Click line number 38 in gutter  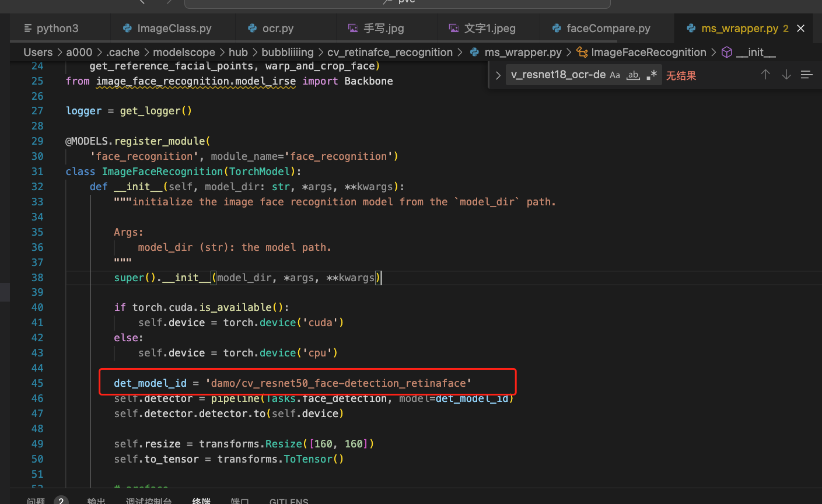37,278
